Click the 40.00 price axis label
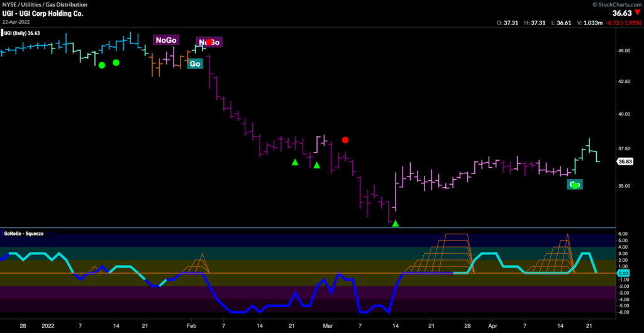 (625, 114)
